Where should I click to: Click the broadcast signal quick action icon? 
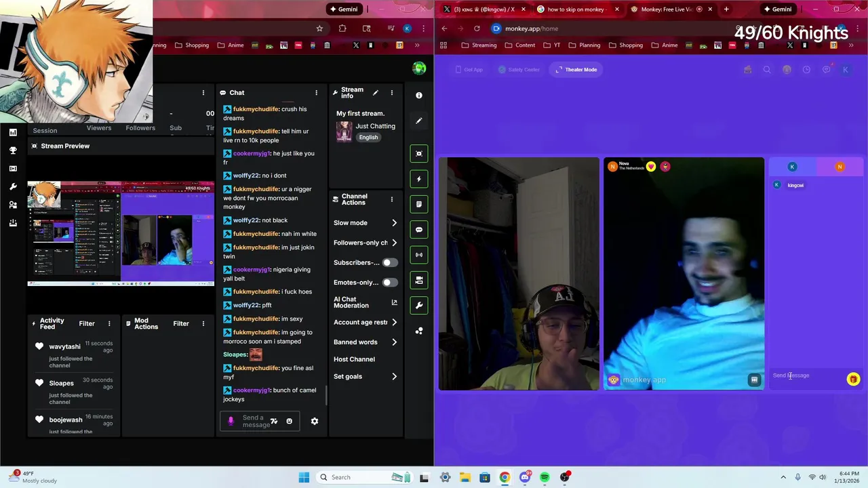point(419,255)
